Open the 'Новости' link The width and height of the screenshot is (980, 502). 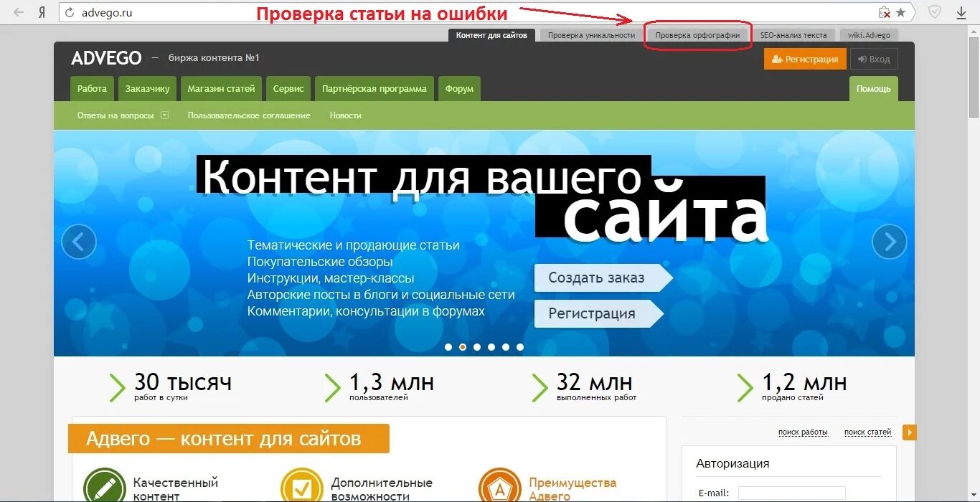click(x=345, y=115)
